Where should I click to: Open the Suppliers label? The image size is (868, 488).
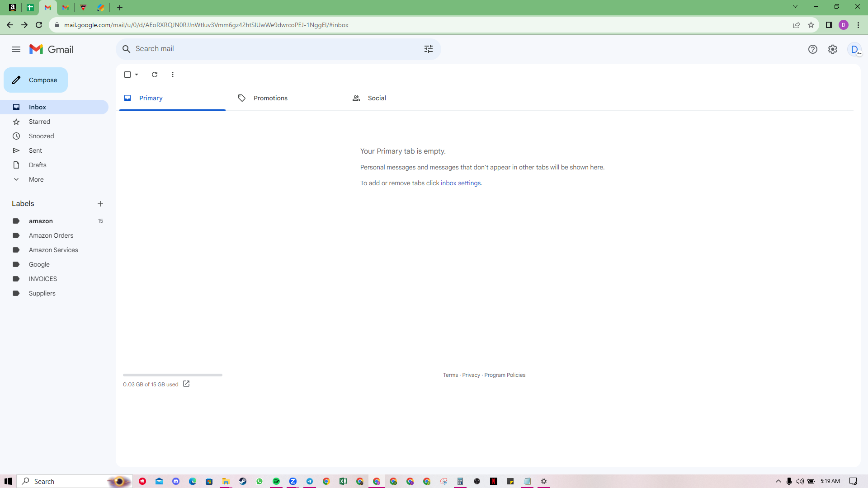[x=54, y=293]
